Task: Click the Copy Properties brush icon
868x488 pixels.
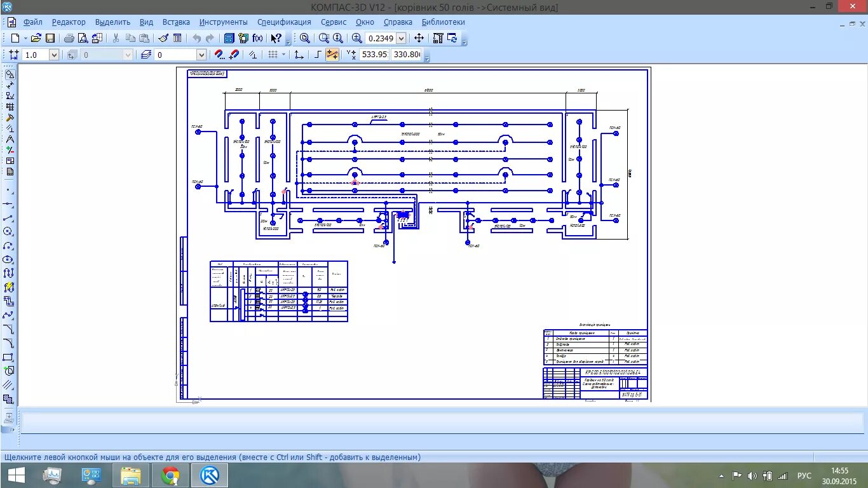Action: pyautogui.click(x=163, y=38)
